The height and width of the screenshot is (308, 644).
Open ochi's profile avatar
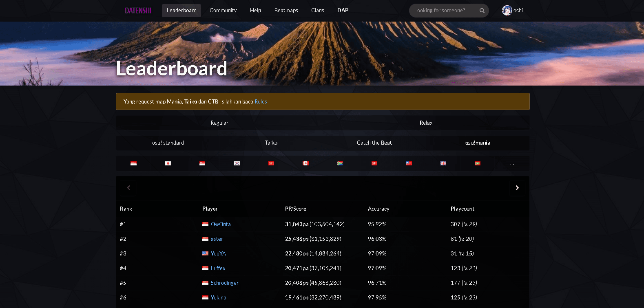(507, 11)
